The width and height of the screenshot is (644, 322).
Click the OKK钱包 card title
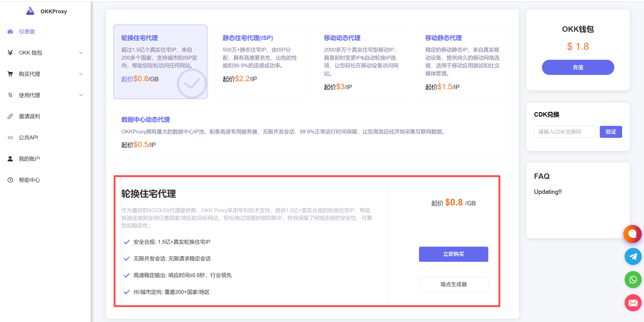pyautogui.click(x=578, y=29)
